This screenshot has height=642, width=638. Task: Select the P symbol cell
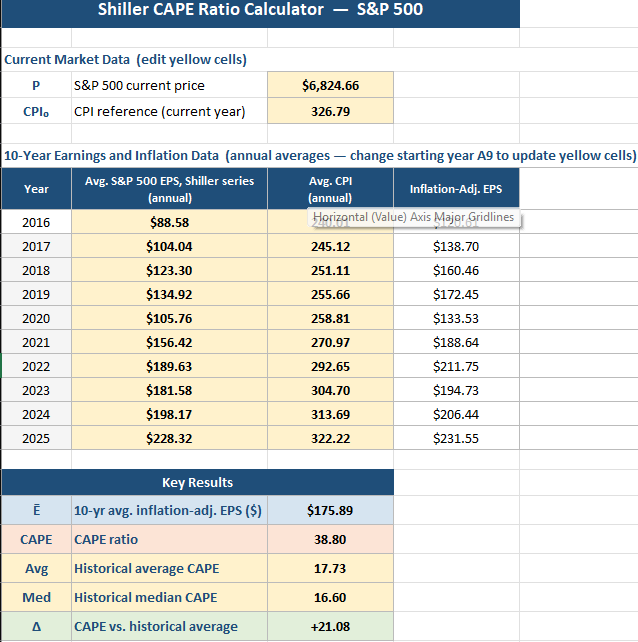[x=36, y=85]
